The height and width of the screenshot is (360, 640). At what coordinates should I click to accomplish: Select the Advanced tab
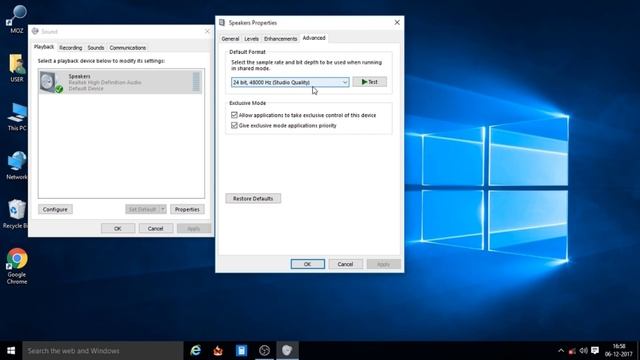point(314,38)
